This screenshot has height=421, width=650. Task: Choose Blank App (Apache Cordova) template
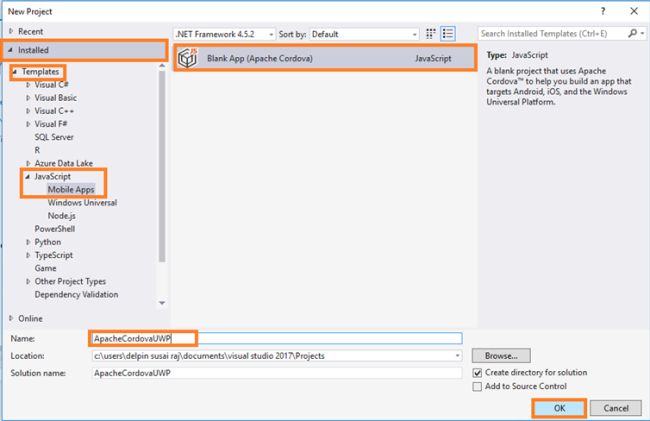tap(325, 58)
